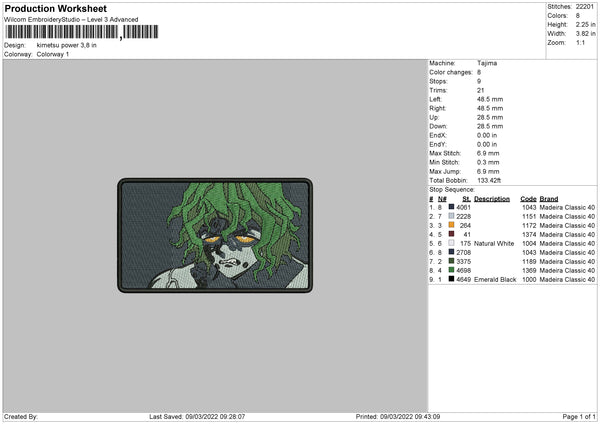The height and width of the screenshot is (424, 600).
Task: Select the bright green swatch beside 4698
Action: click(451, 270)
